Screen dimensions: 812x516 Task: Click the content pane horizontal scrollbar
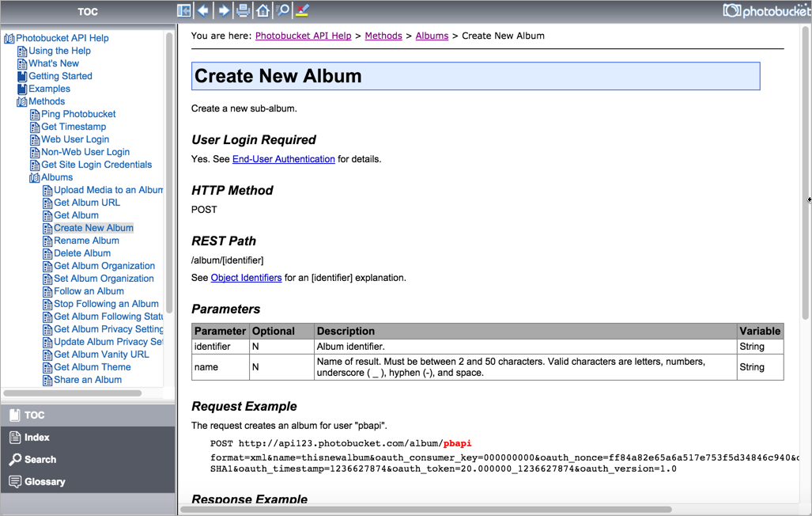point(427,510)
